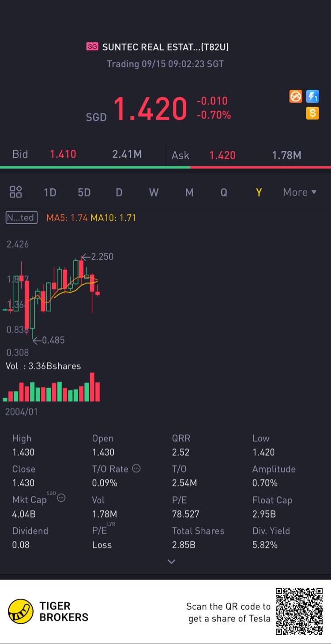Tap the tallest red volume bar
Viewport: 331px width, 644px height.
point(92,387)
